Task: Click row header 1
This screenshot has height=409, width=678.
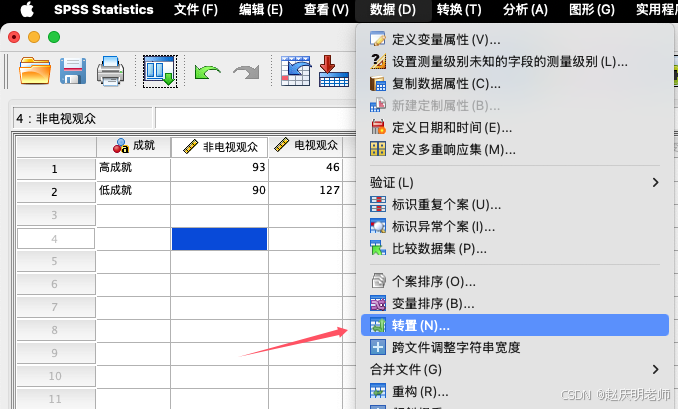Action: [56, 169]
